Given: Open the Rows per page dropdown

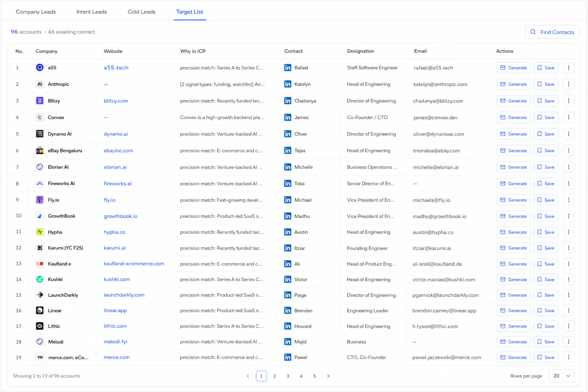Looking at the screenshot, I should pos(561,376).
